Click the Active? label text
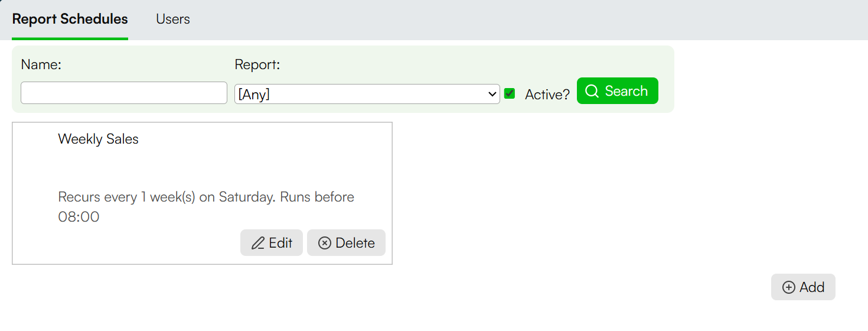868x331 pixels. tap(547, 95)
